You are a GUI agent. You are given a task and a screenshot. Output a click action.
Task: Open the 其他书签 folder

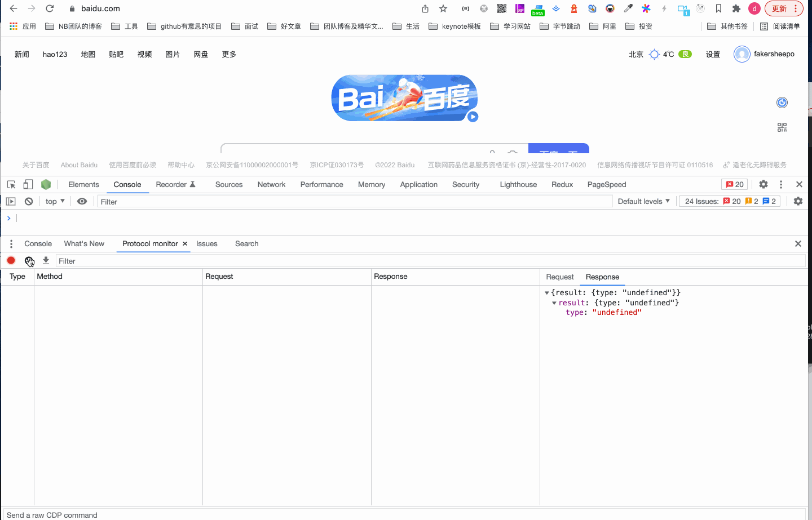[727, 26]
